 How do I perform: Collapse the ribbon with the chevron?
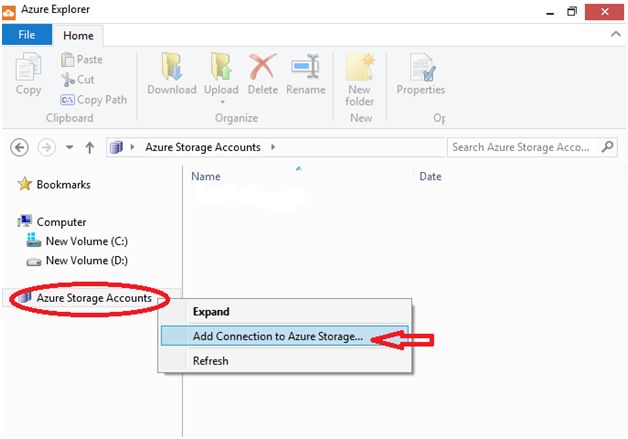pyautogui.click(x=616, y=34)
